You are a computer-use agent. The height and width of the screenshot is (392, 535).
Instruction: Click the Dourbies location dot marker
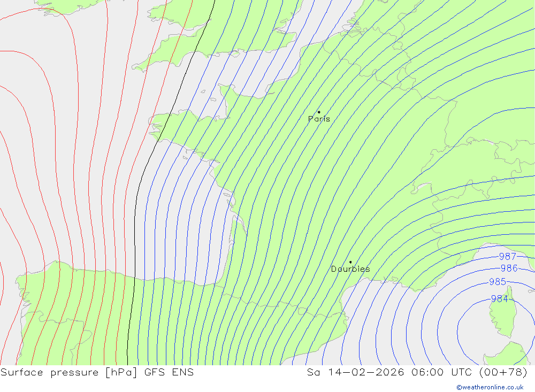click(x=350, y=262)
